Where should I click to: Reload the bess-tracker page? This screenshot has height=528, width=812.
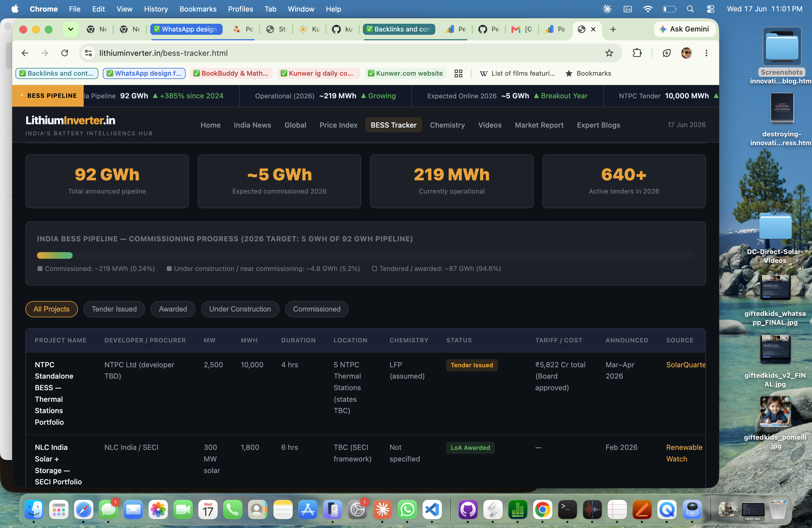tap(64, 53)
